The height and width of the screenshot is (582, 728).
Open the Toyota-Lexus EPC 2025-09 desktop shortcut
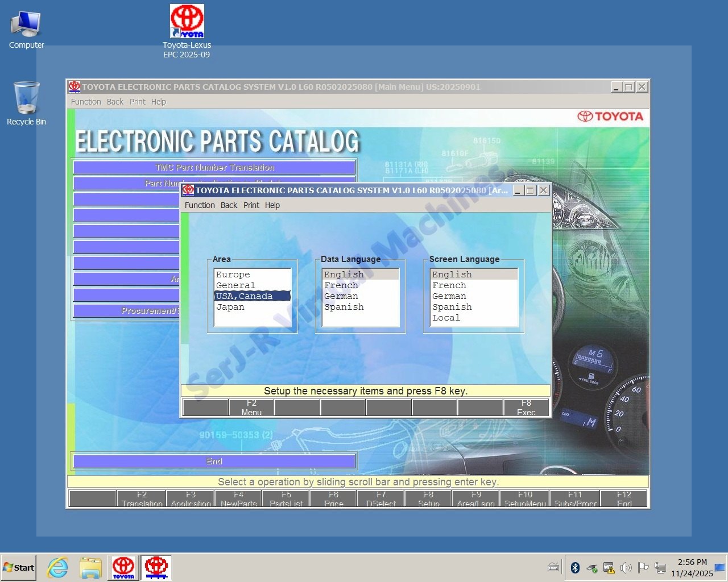187,23
